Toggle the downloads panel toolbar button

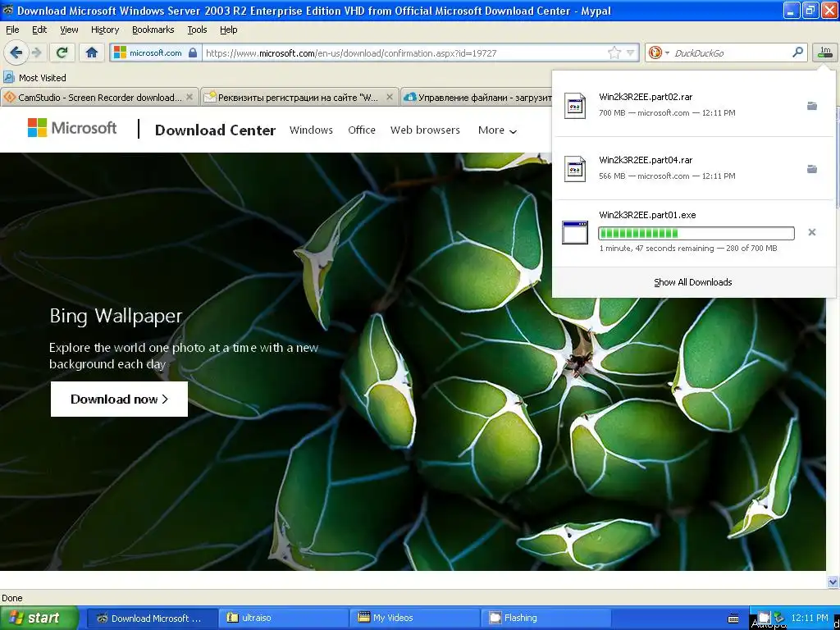(825, 52)
